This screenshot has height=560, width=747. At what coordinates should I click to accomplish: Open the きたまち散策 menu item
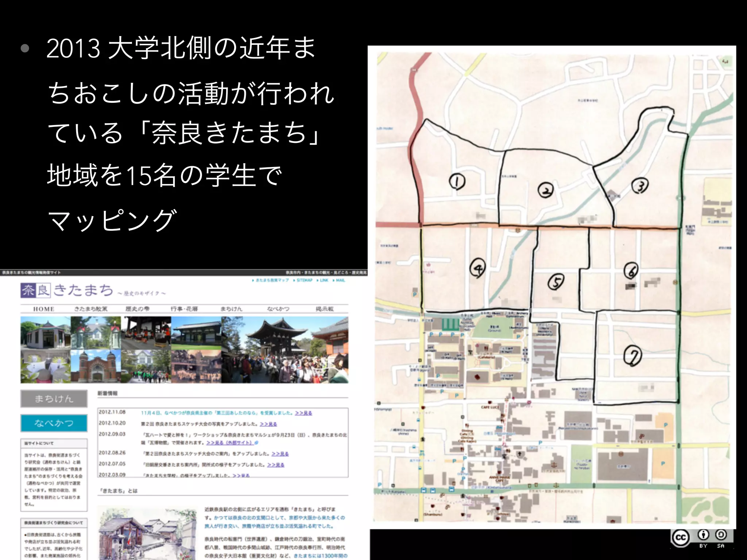pos(91,309)
